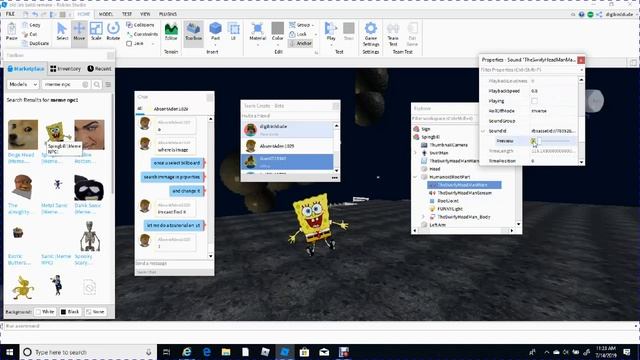Open the Color dropdown arrow
640x360 pixels.
click(x=278, y=44)
